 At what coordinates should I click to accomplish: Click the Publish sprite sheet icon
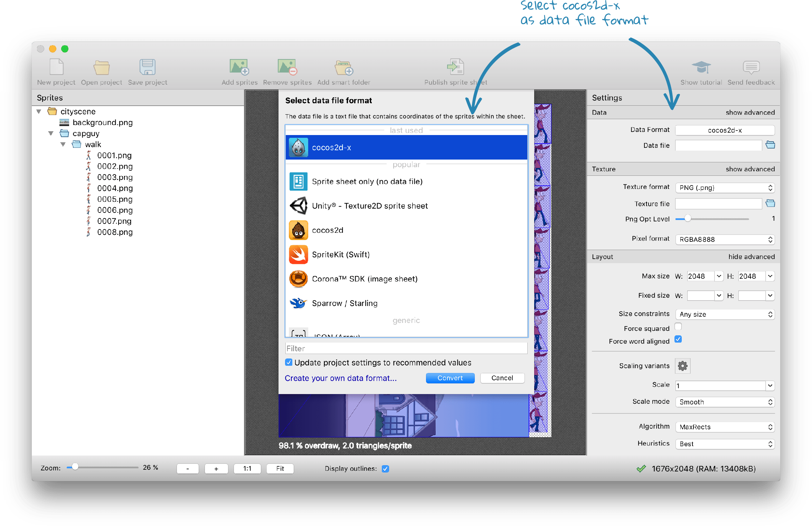(x=455, y=67)
